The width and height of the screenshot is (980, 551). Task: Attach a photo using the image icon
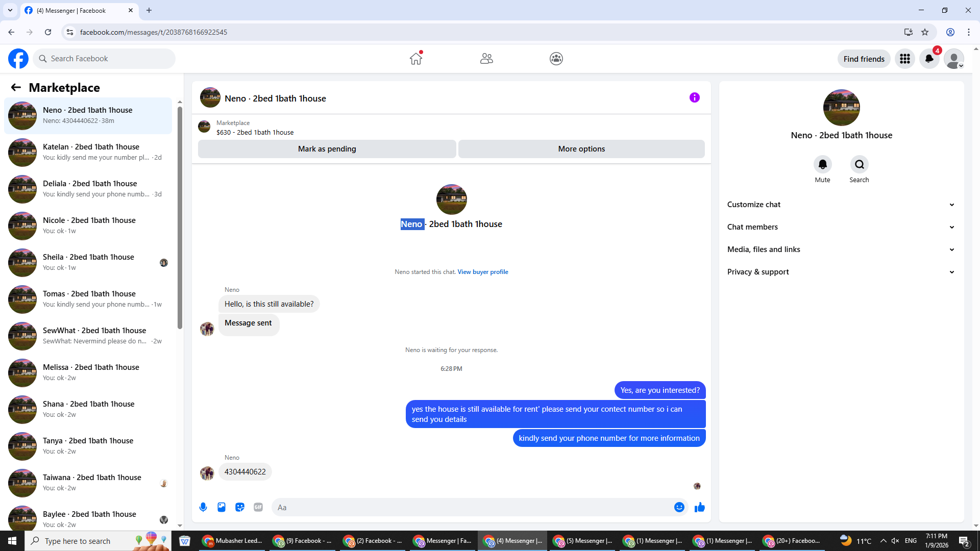pos(222,507)
